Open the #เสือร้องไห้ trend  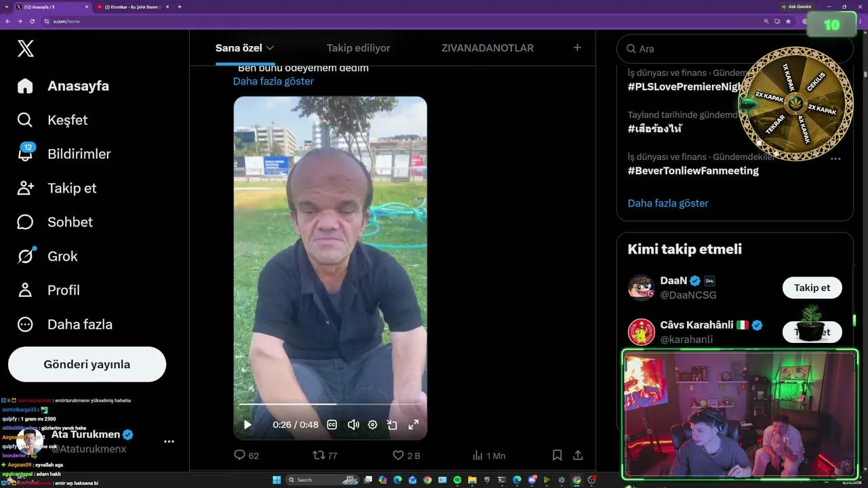coord(655,129)
